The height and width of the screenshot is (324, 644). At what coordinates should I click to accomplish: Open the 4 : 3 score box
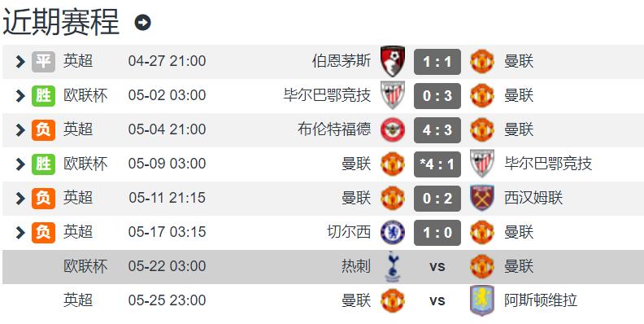tap(437, 130)
